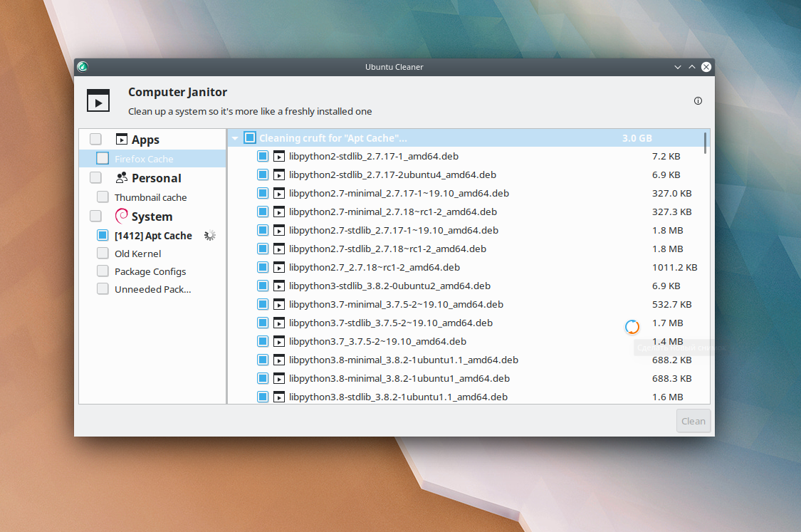The width and height of the screenshot is (801, 532).
Task: Click file icon of libpython2.7-stdlib_2.7.18~rc1-2_amd64.deb
Action: click(279, 249)
